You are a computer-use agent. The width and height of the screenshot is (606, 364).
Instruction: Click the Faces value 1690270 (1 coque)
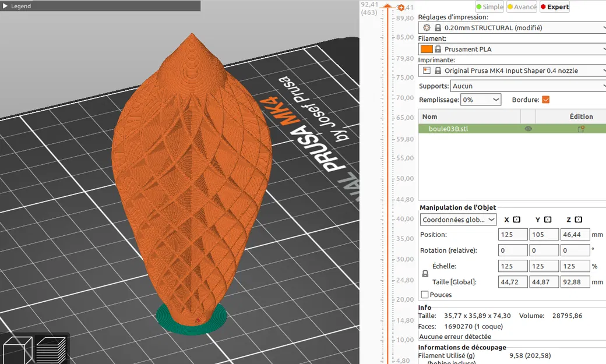pyautogui.click(x=473, y=327)
